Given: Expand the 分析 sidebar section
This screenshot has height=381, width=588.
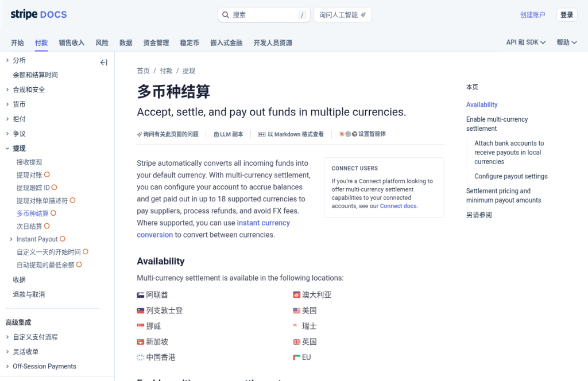Looking at the screenshot, I should 7,60.
